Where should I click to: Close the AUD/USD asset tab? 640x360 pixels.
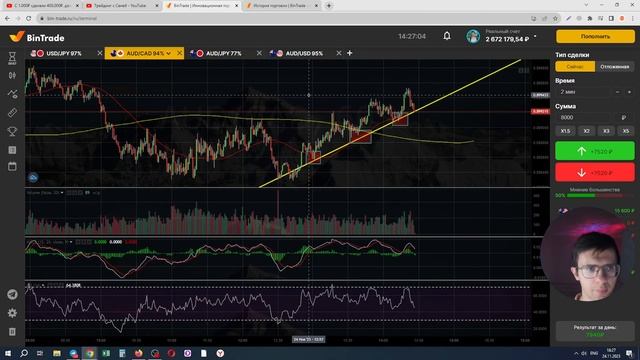click(338, 53)
